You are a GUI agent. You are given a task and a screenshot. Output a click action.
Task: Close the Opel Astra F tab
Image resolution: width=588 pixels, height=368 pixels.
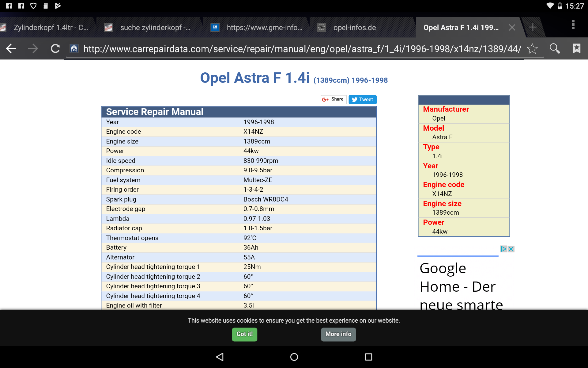pyautogui.click(x=512, y=27)
